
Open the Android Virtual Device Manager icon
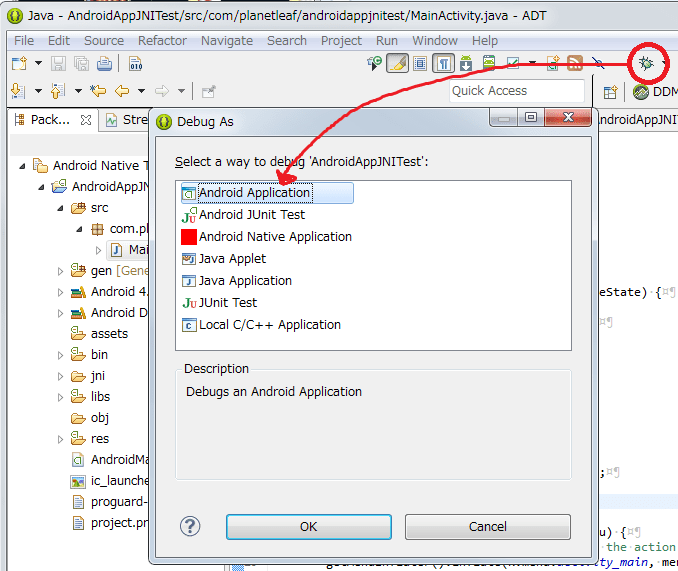click(x=489, y=64)
